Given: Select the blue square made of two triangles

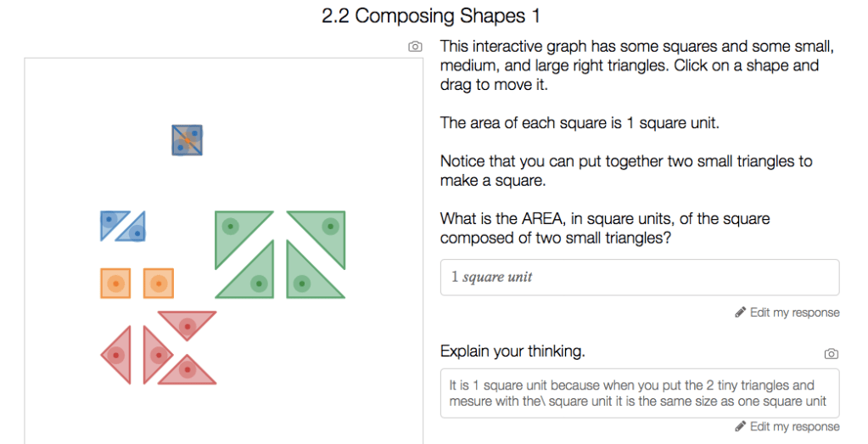Looking at the screenshot, I should [187, 140].
